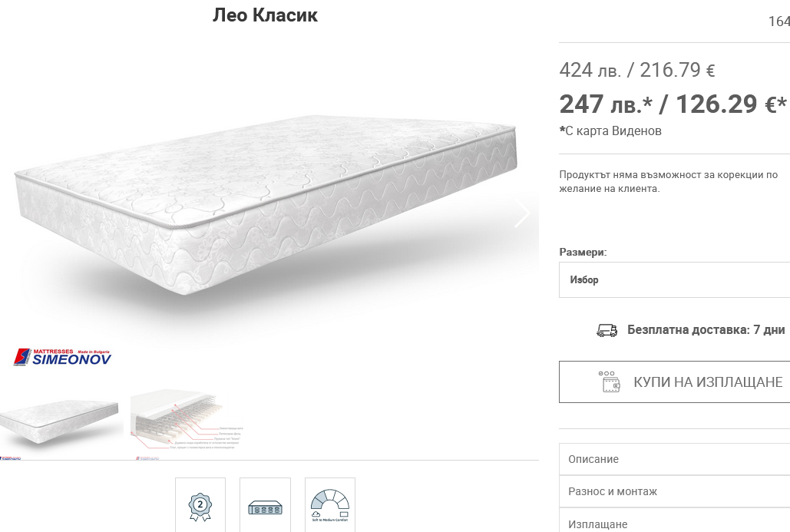Click the crossed-out 424 лв. price
The width and height of the screenshot is (790, 532).
pos(590,70)
